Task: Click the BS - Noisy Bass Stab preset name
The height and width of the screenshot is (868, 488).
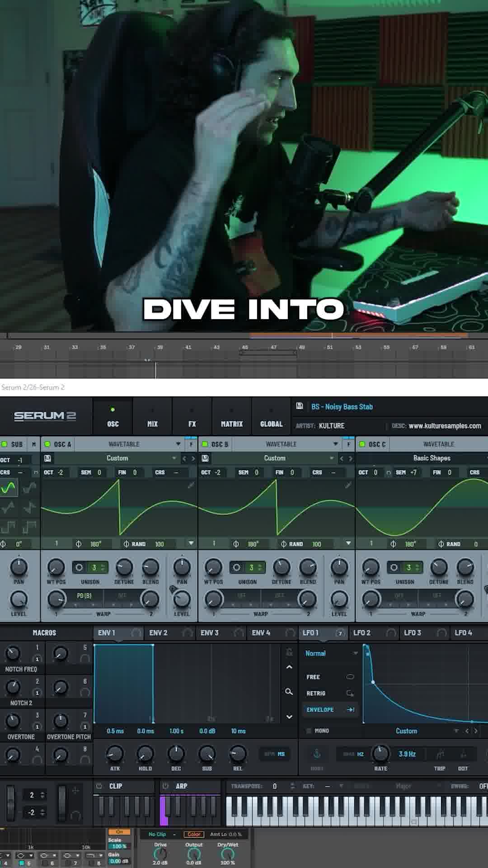Action: pyautogui.click(x=342, y=406)
